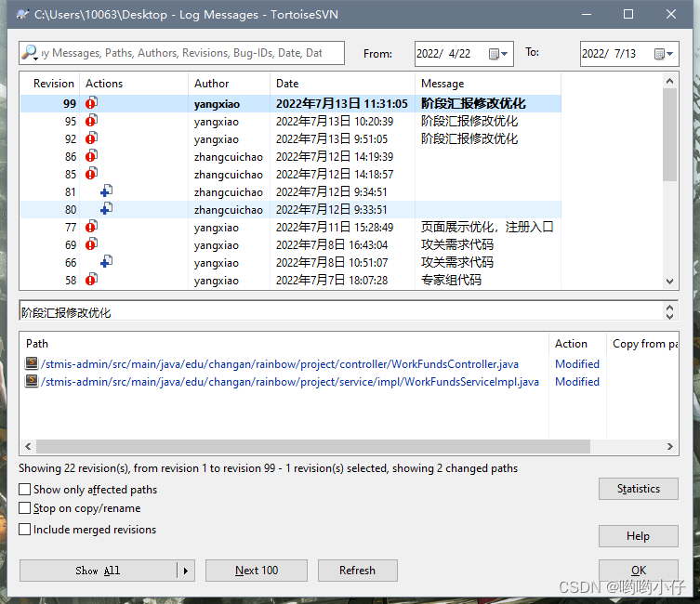Click file icon beside WorkFundsServiceImpl.java

[32, 381]
